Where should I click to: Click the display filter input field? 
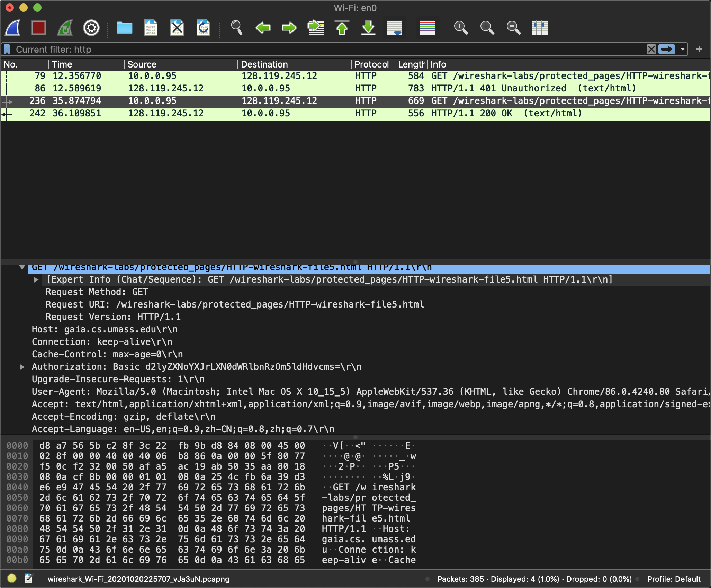[x=312, y=50]
